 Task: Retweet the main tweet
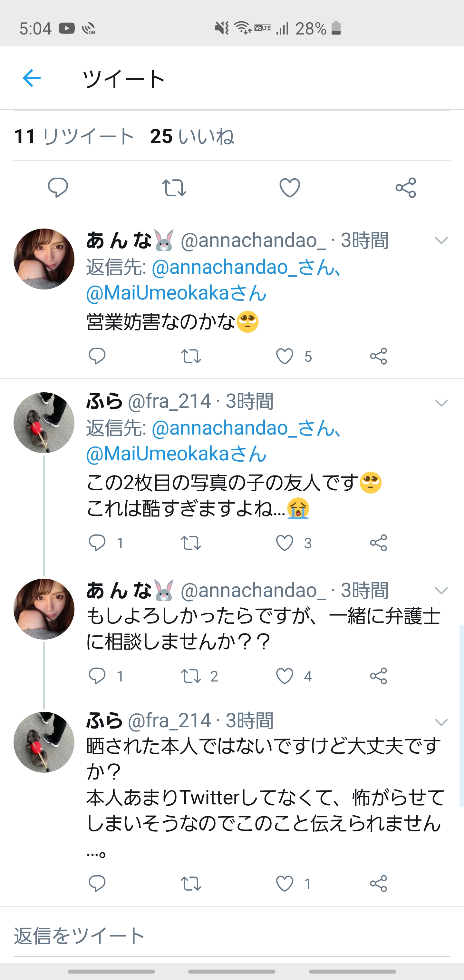click(174, 188)
